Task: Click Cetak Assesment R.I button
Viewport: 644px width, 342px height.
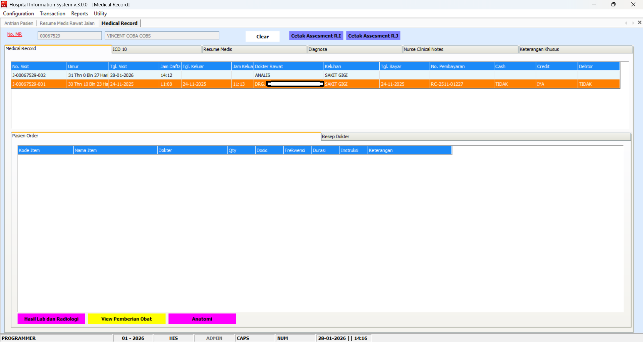Action: pyautogui.click(x=316, y=36)
